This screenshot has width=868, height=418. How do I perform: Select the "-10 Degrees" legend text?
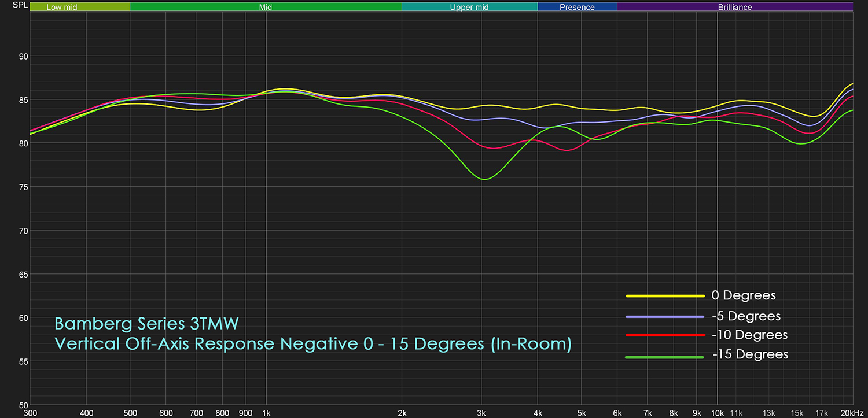tap(750, 335)
